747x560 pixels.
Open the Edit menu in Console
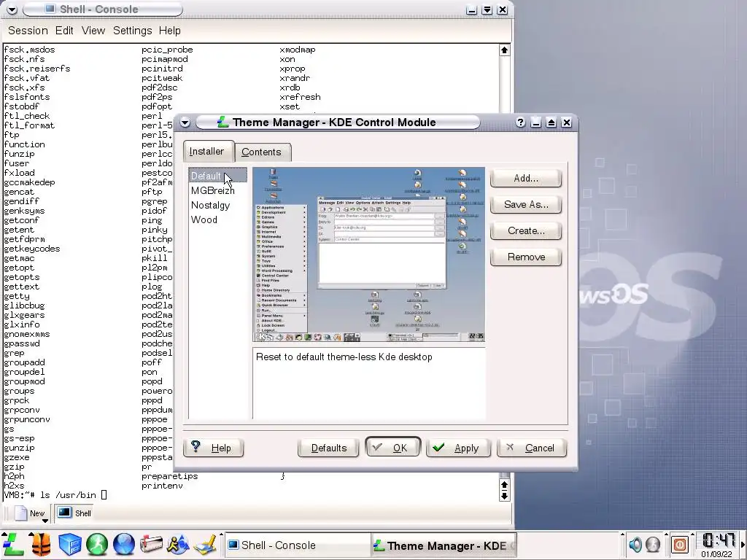(64, 31)
